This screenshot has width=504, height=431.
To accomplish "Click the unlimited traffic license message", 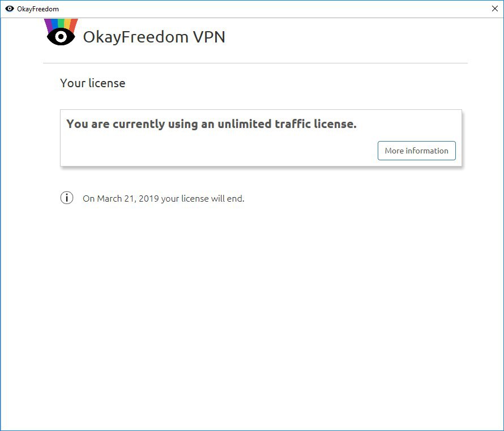I will tap(211, 124).
